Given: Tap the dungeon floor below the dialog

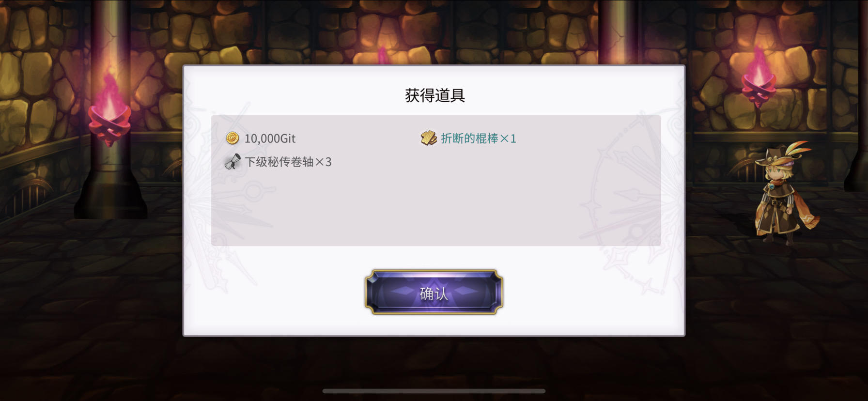Looking at the screenshot, I should (x=434, y=363).
